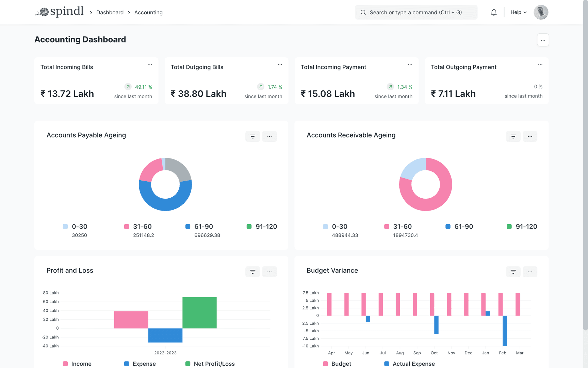This screenshot has height=368, width=588.
Task: Click the spindl logo
Action: [59, 11]
